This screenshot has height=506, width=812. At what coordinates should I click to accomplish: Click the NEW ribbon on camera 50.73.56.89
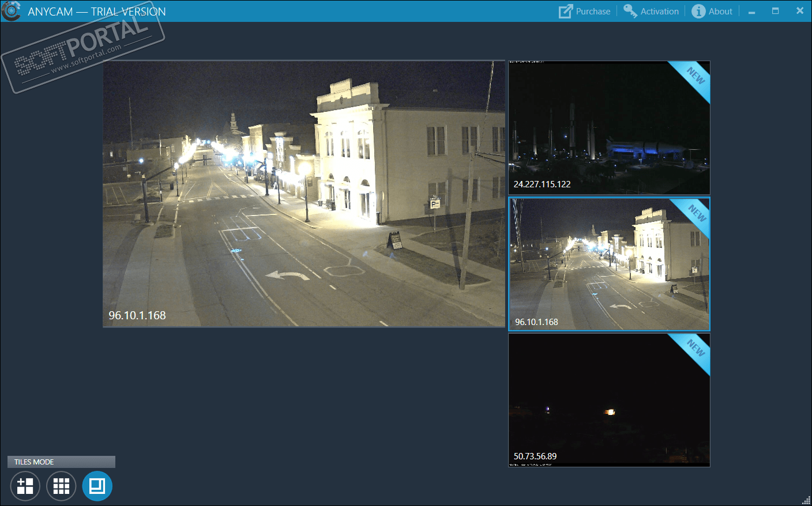[x=694, y=350]
